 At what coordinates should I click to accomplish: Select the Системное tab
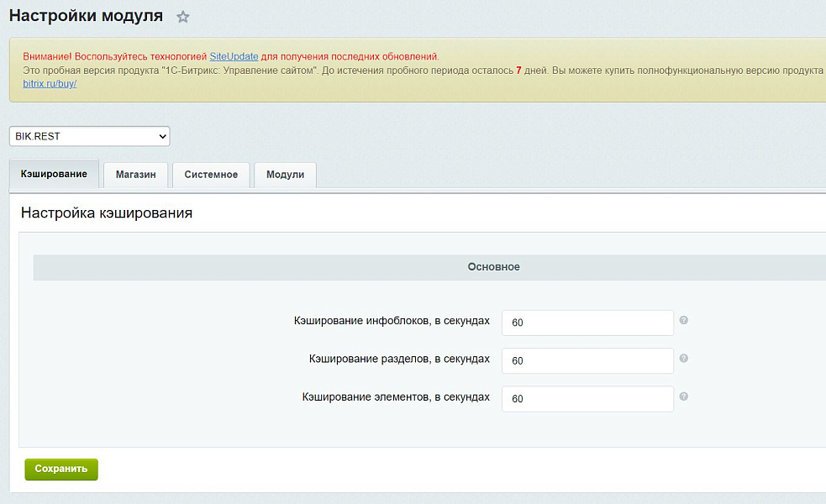tap(211, 175)
